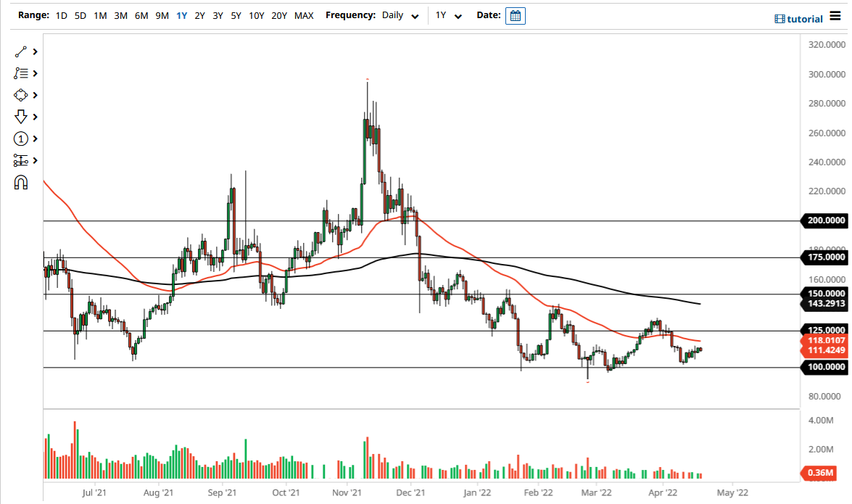This screenshot has height=504, width=852.
Task: Open the 1Y period dropdown
Action: click(x=449, y=15)
